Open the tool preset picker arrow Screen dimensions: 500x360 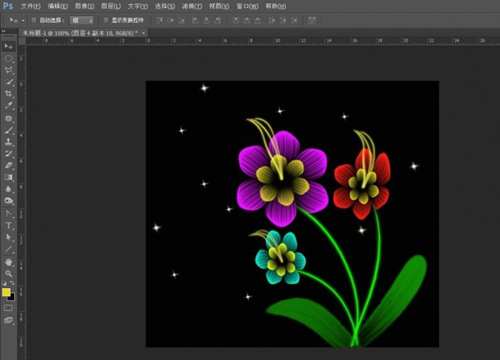[x=23, y=20]
